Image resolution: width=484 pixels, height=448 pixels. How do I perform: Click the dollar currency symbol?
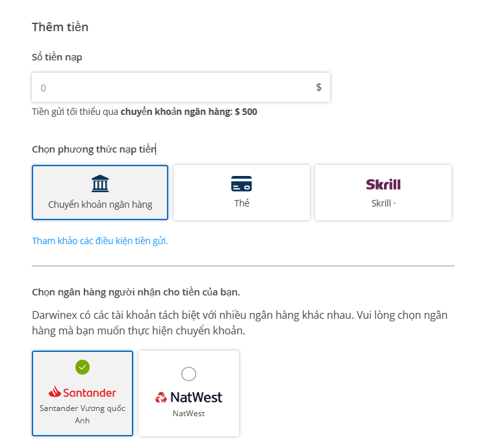tap(319, 87)
